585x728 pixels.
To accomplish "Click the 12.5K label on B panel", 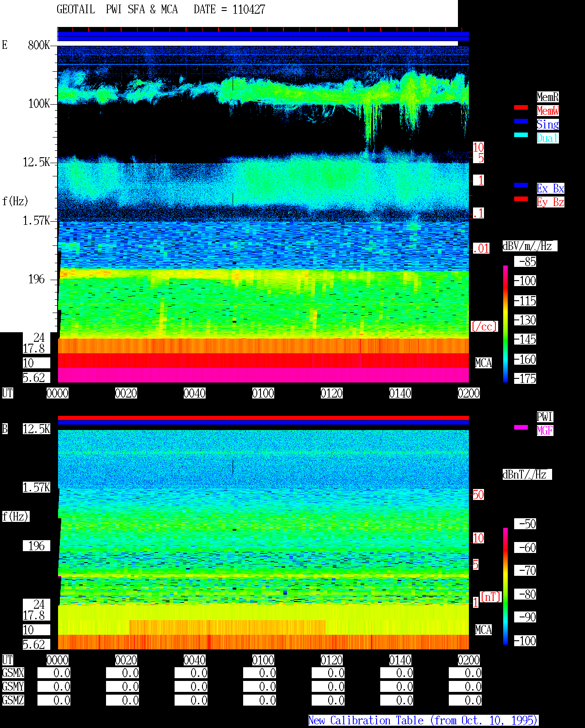I will tap(37, 429).
